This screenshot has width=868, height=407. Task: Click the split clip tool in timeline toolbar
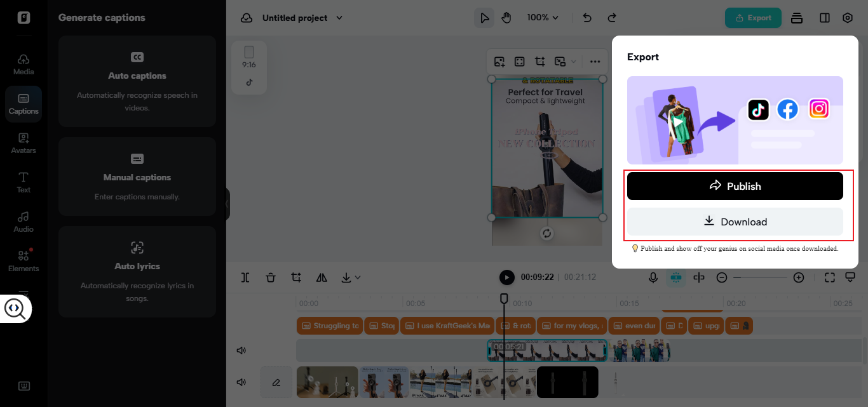coord(246,277)
